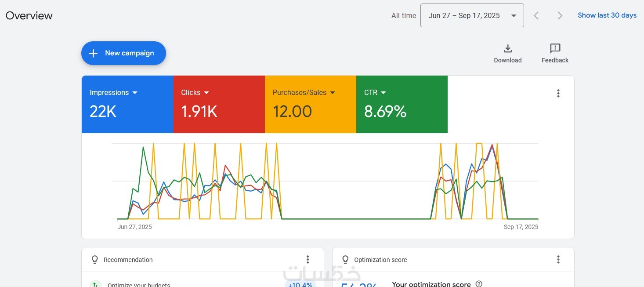Click the Optimization score lightbulb icon
Image resolution: width=644 pixels, height=287 pixels.
coord(345,259)
